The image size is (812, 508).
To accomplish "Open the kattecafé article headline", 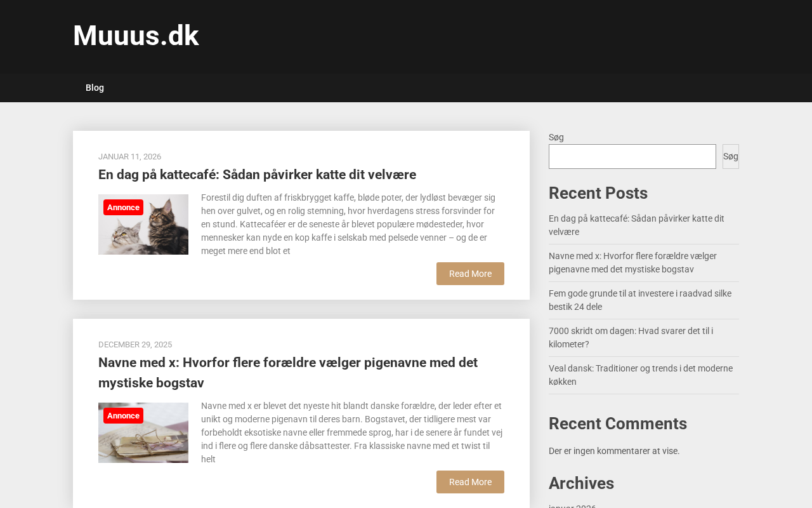I will 257,175.
